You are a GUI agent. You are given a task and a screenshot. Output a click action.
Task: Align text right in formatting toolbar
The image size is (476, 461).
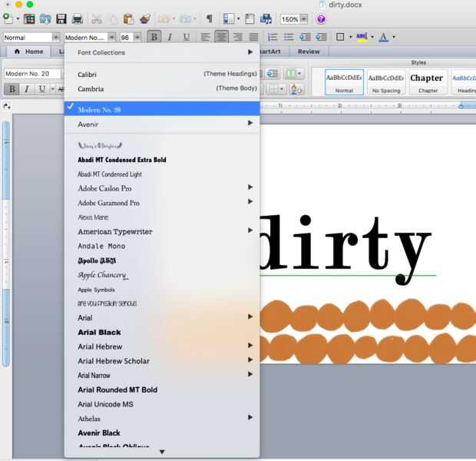238,37
